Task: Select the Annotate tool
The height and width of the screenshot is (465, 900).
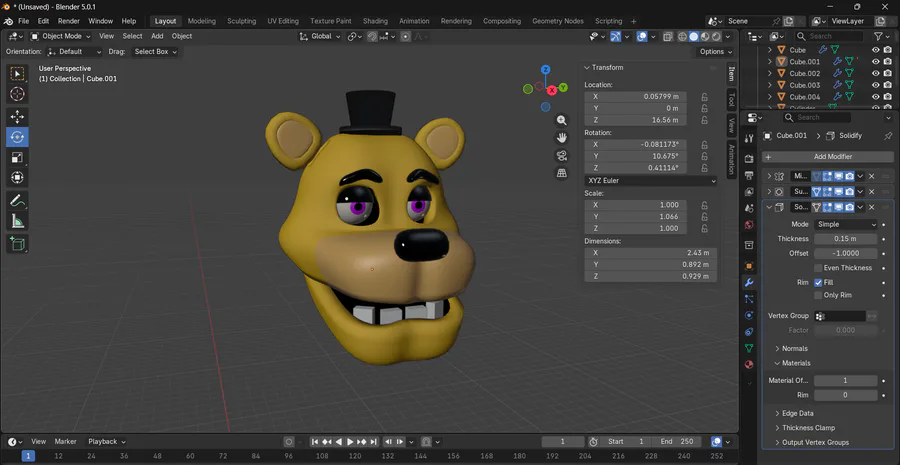Action: (17, 201)
